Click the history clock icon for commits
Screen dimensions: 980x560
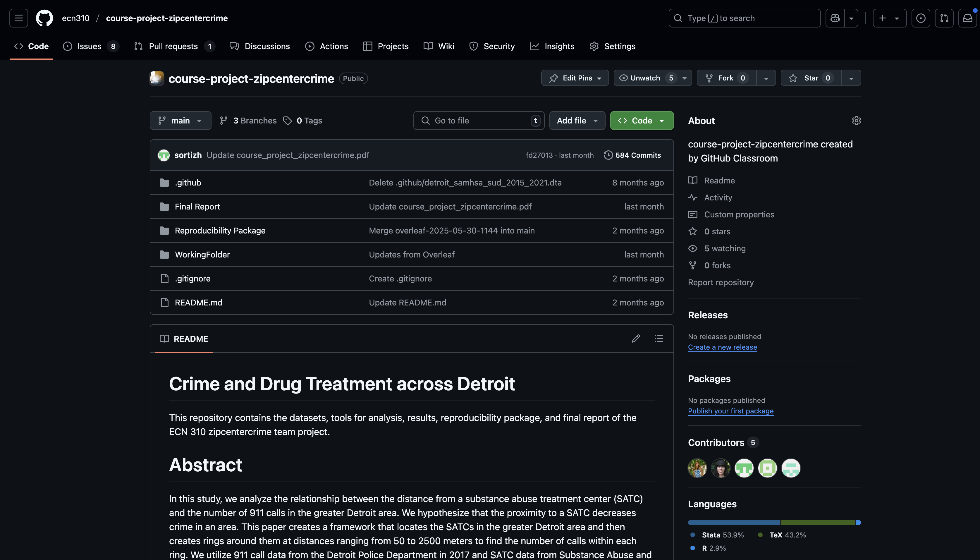(608, 155)
